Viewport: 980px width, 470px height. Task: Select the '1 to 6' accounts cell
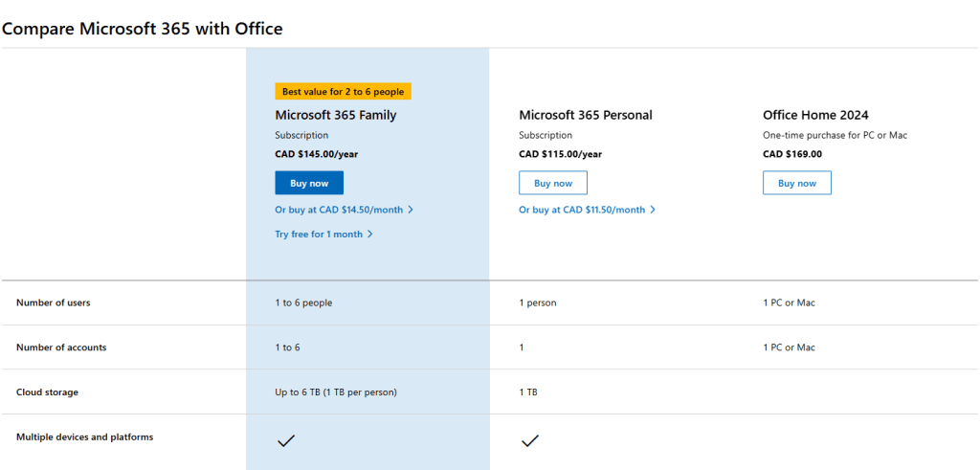pos(287,347)
